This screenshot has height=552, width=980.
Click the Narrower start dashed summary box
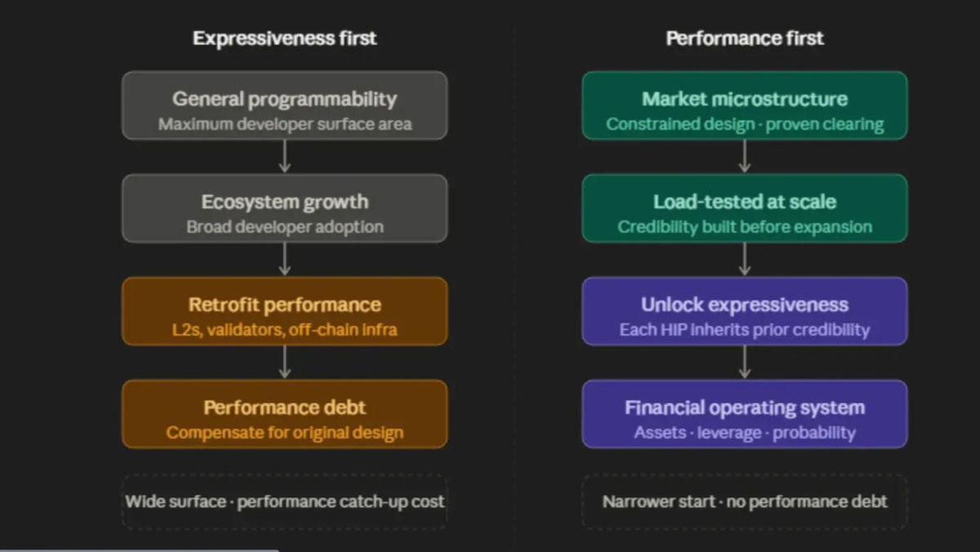[x=744, y=501]
